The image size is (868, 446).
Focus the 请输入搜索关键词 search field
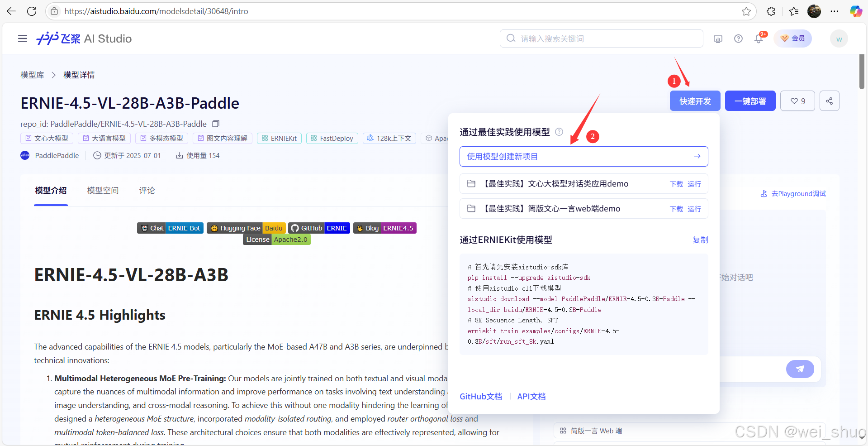click(x=602, y=38)
